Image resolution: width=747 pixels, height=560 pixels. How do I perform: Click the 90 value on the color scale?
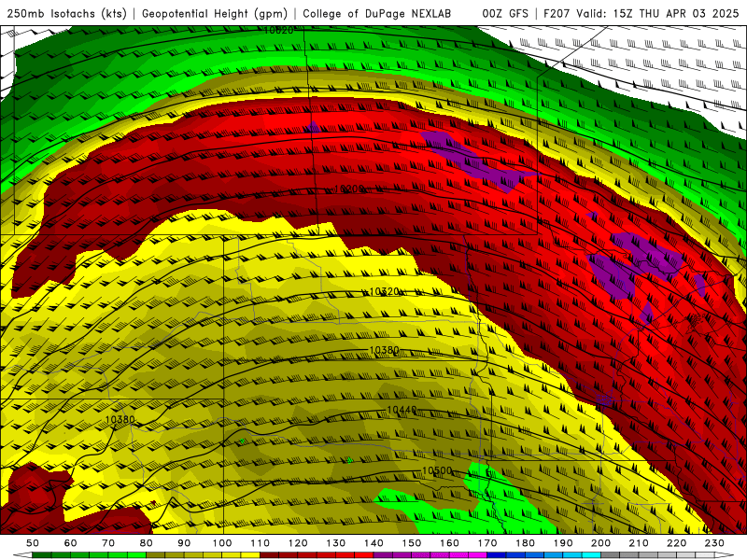[x=184, y=543]
